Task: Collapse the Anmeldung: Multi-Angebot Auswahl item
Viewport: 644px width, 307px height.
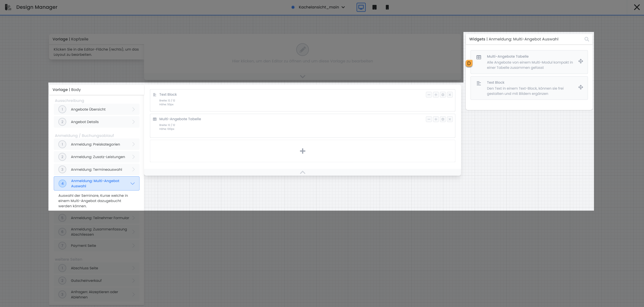Action: click(132, 183)
